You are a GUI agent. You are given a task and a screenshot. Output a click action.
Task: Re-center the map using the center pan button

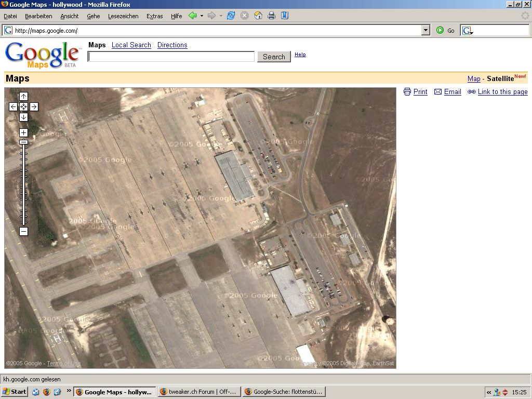[23, 107]
